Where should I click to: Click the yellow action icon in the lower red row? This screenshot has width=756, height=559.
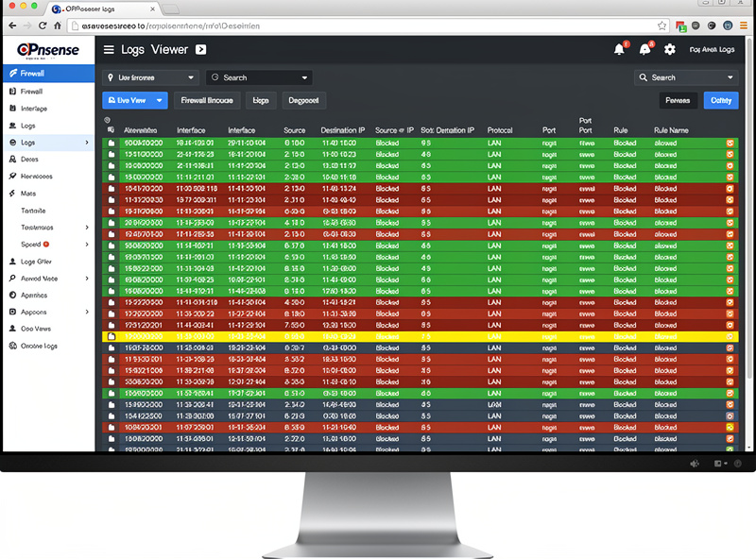pos(730,428)
